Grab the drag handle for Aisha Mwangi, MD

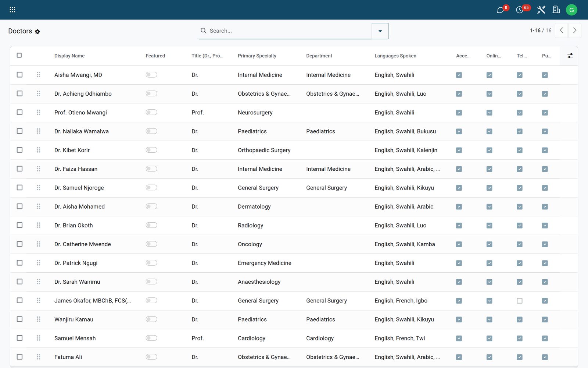pyautogui.click(x=38, y=75)
